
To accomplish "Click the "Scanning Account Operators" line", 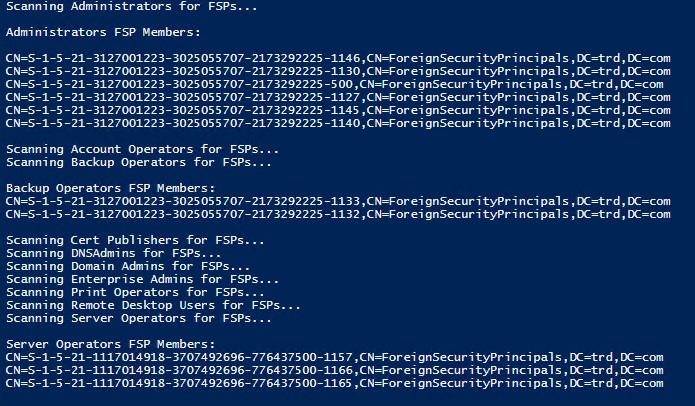I will 142,149.
